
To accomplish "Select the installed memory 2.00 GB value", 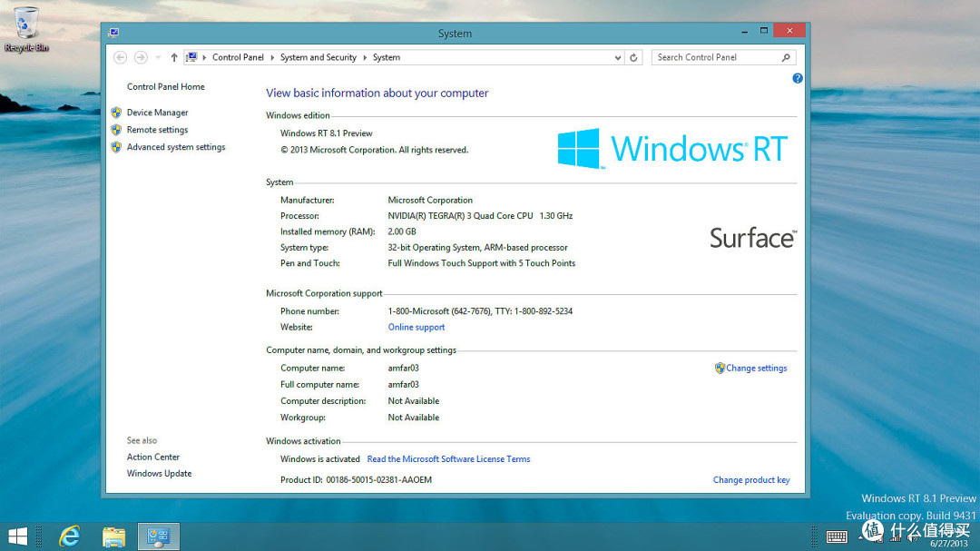I will (x=401, y=231).
